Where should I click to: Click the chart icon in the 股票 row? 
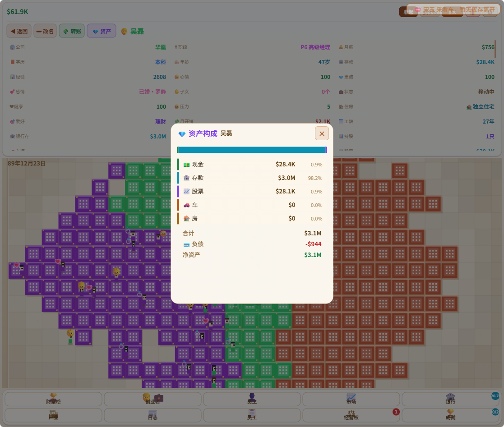coord(186,192)
